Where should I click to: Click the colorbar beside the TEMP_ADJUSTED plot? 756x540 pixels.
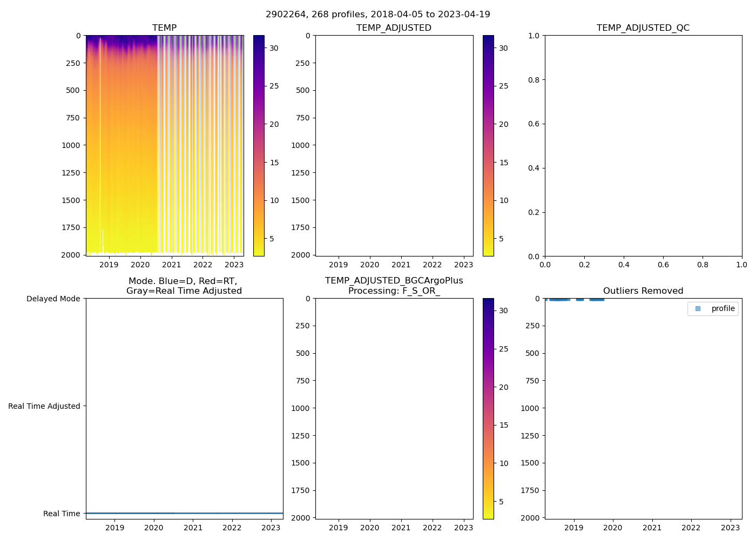pyautogui.click(x=488, y=146)
